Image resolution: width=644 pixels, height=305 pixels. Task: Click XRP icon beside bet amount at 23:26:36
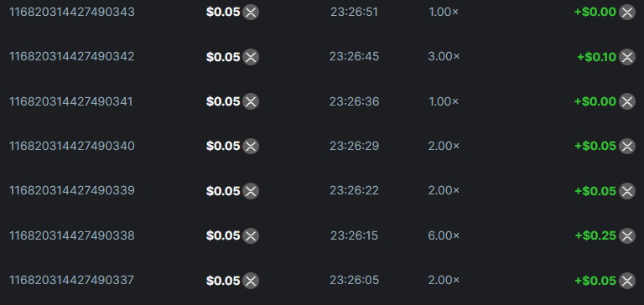pos(251,101)
